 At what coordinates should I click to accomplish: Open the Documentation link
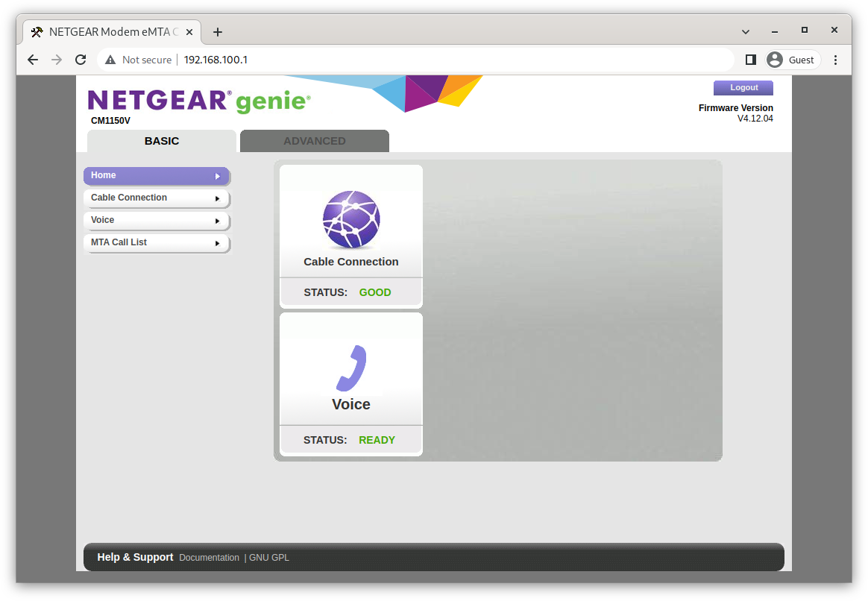[210, 558]
